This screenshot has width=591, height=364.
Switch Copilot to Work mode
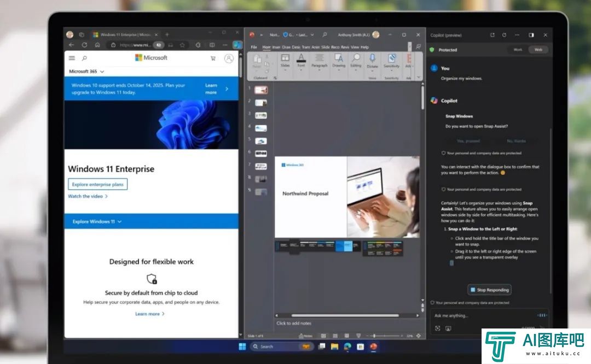518,50
